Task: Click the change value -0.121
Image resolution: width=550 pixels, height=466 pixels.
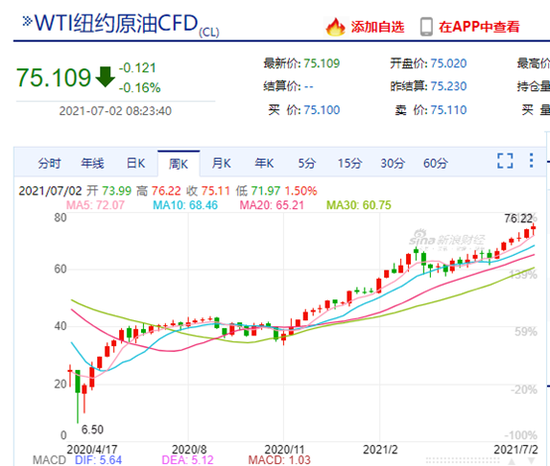Action: 137,68
